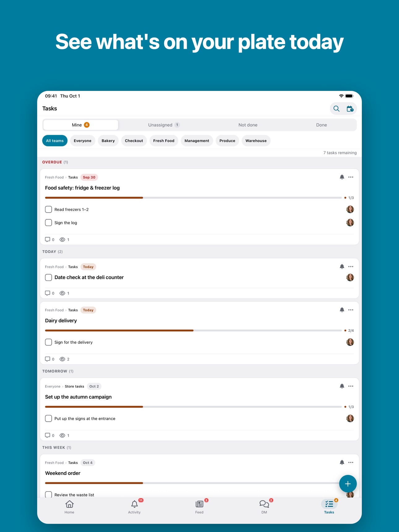This screenshot has height=532, width=399.
Task: Tap the bell on Date check task
Action: (342, 267)
